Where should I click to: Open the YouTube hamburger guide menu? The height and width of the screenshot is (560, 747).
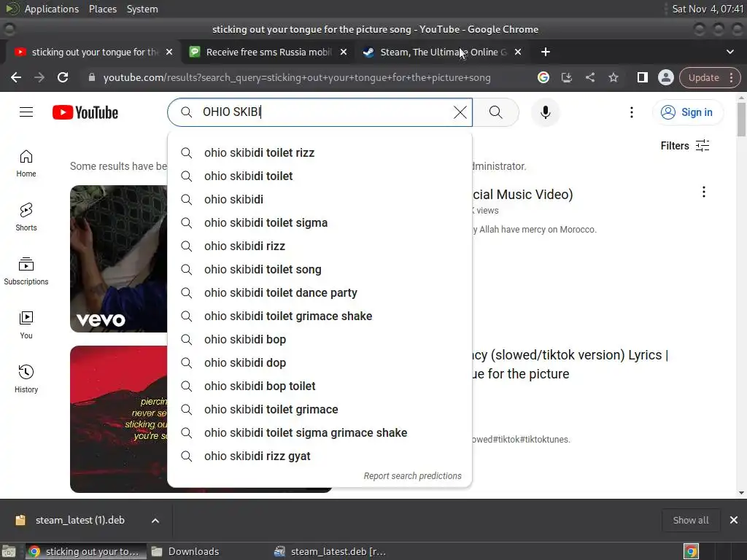[x=26, y=112]
